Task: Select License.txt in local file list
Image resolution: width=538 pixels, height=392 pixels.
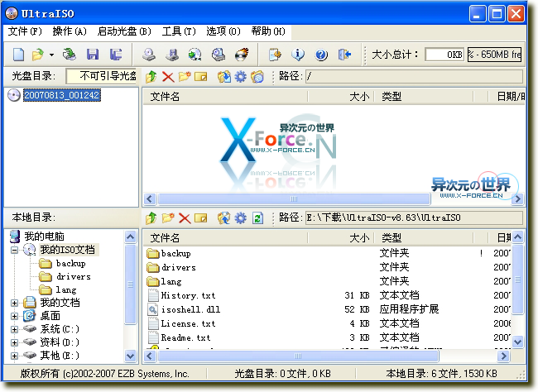Action: coord(188,323)
